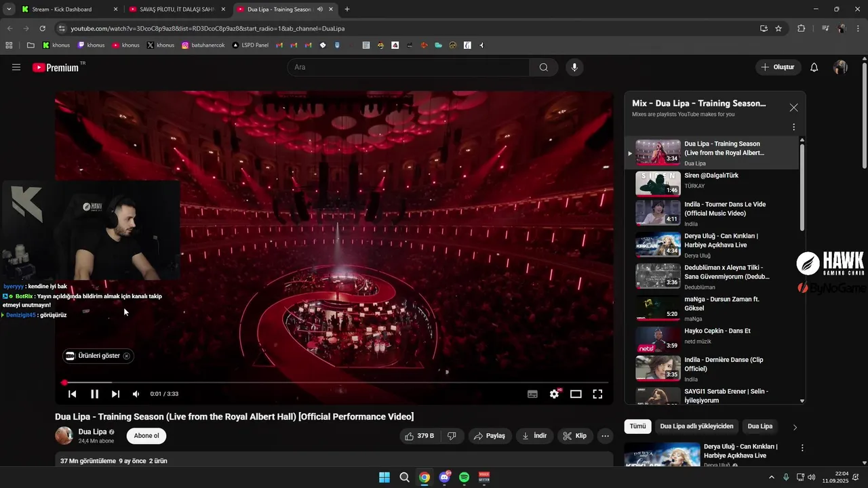This screenshot has height=488, width=868.
Task: Open LSPD Panel bookmark
Action: (250, 45)
